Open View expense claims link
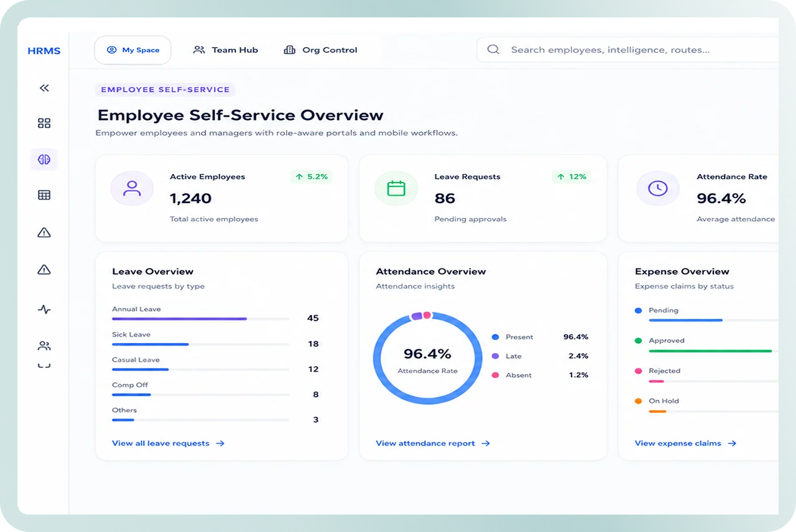 685,443
